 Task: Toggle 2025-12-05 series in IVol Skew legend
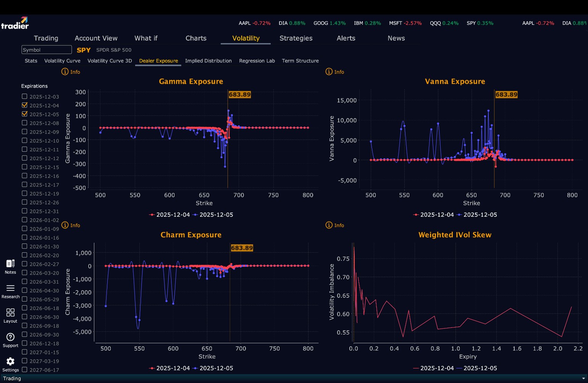click(x=477, y=368)
